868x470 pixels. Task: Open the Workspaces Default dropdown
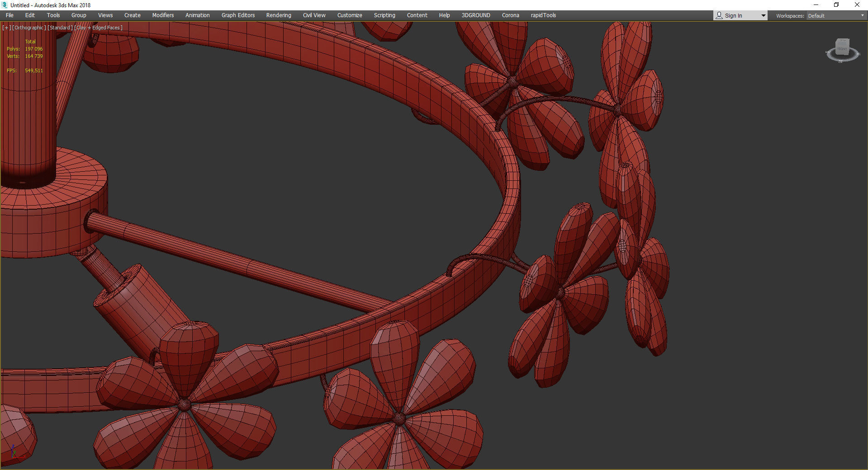point(836,16)
